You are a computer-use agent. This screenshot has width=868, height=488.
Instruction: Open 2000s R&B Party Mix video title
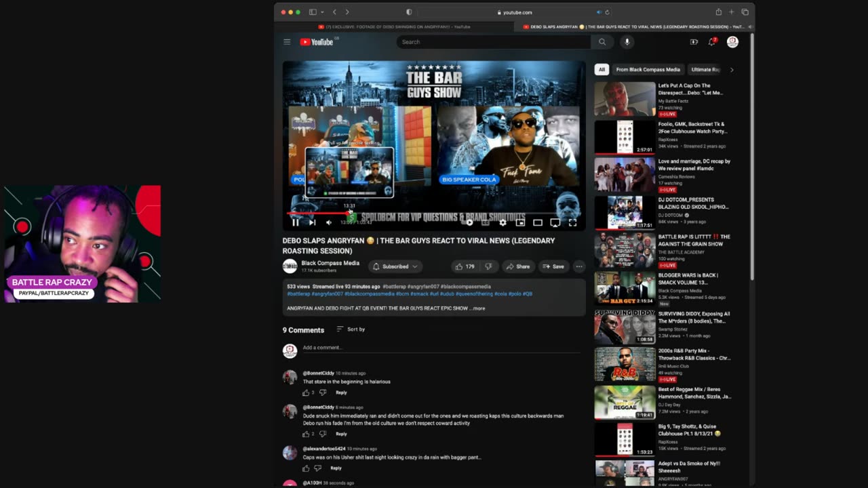coord(694,354)
